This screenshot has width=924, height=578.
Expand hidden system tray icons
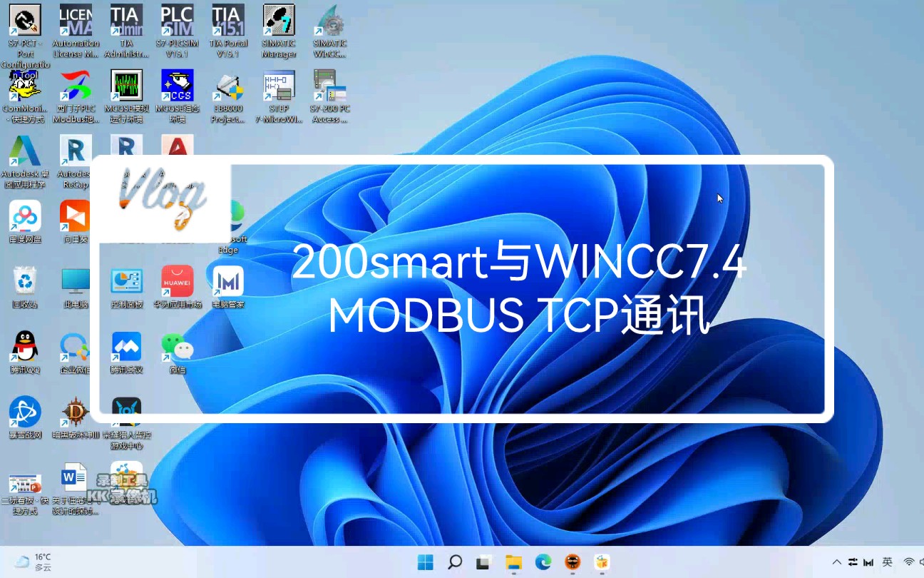pyautogui.click(x=836, y=562)
